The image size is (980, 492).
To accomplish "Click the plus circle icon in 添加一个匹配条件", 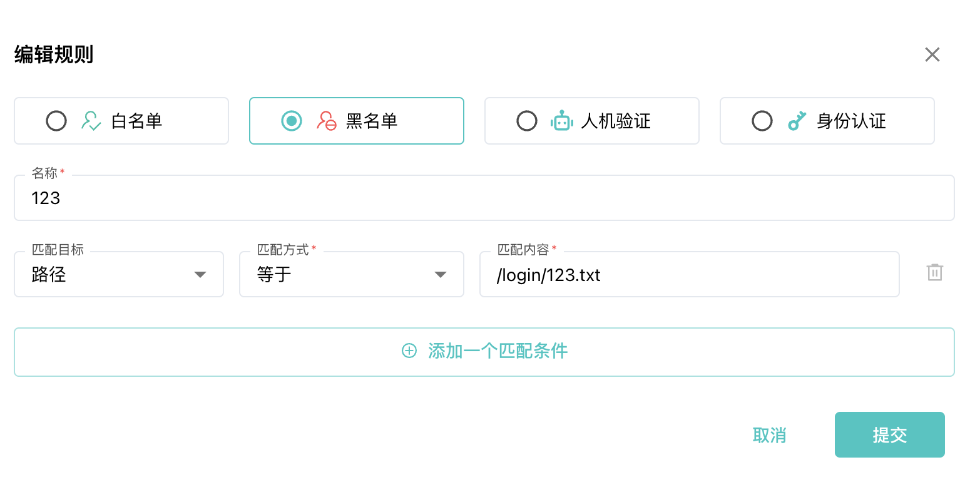I will [409, 351].
